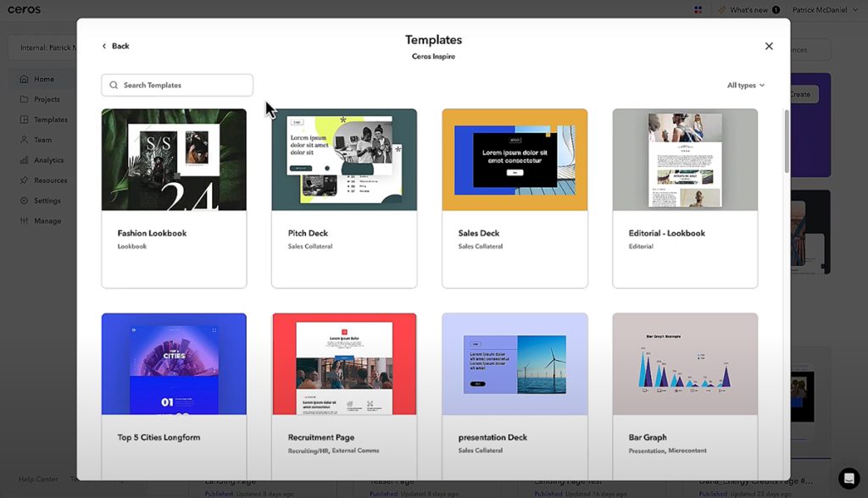
Task: Expand the All types filter dropdown
Action: click(742, 85)
